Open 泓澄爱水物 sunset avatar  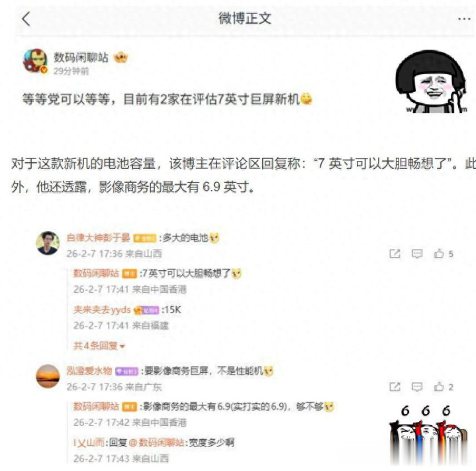point(48,376)
